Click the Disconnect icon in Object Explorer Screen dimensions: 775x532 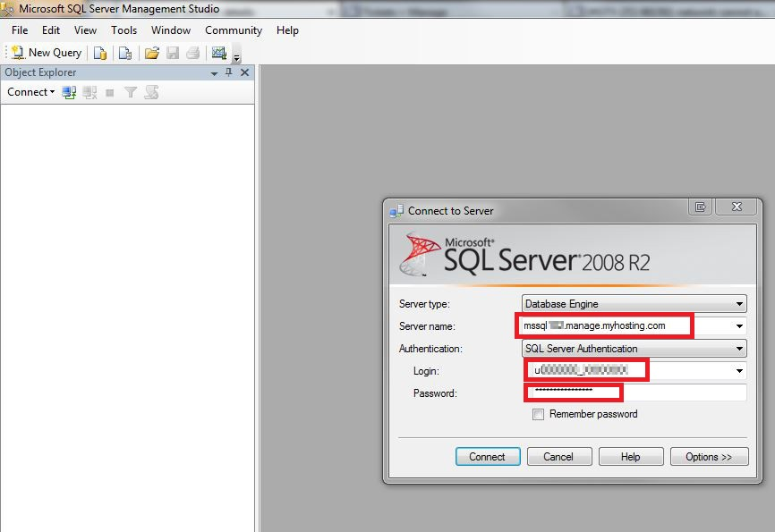pyautogui.click(x=90, y=92)
